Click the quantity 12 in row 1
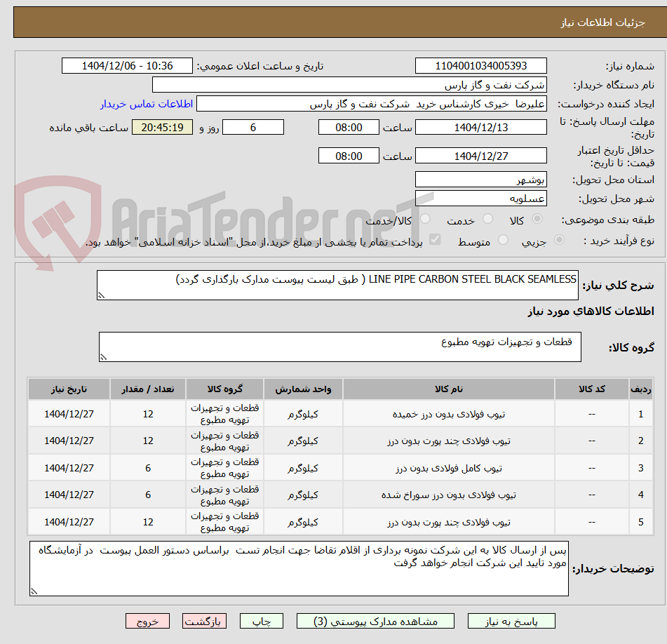Viewport: 667px width, 644px height. [x=147, y=414]
